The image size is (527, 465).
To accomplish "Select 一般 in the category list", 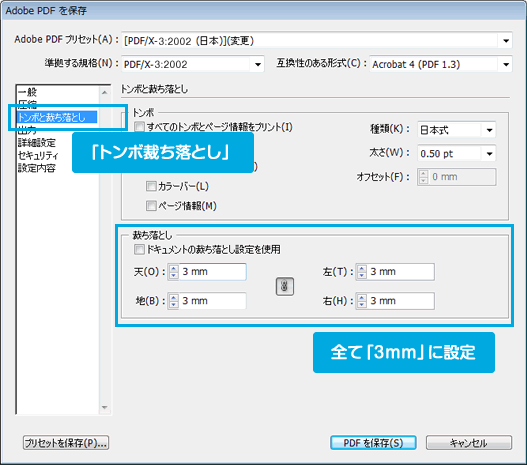I will (x=27, y=92).
